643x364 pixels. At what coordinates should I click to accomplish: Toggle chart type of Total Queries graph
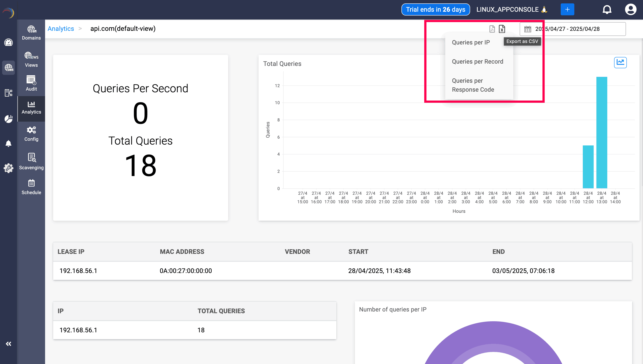click(620, 62)
